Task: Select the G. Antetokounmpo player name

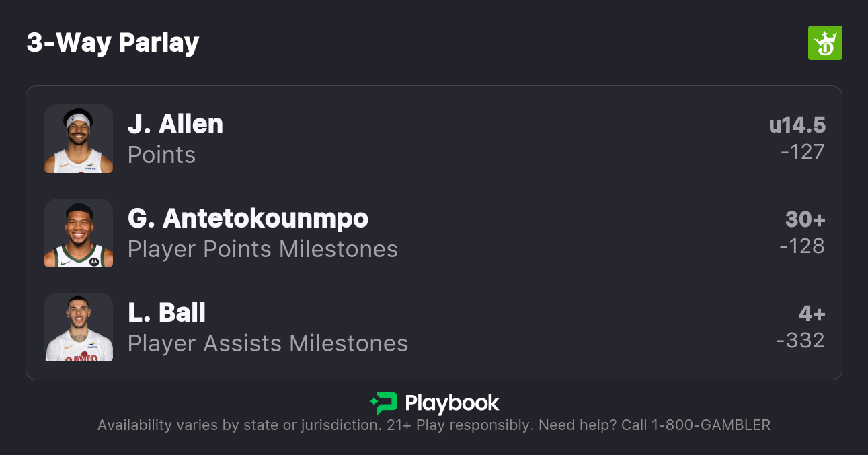Action: pyautogui.click(x=248, y=219)
